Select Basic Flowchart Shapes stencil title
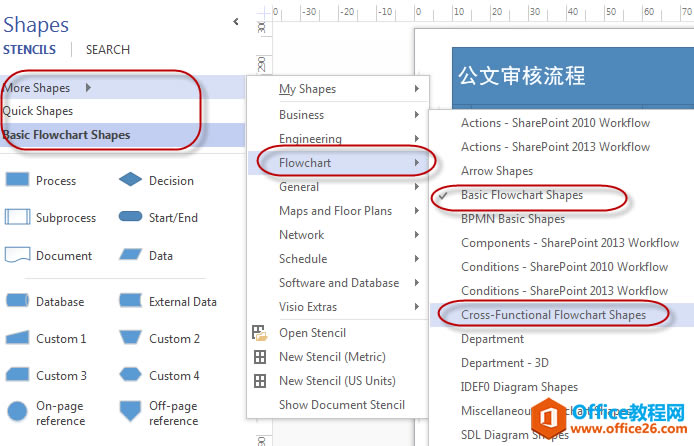The height and width of the screenshot is (446, 694). (122, 135)
